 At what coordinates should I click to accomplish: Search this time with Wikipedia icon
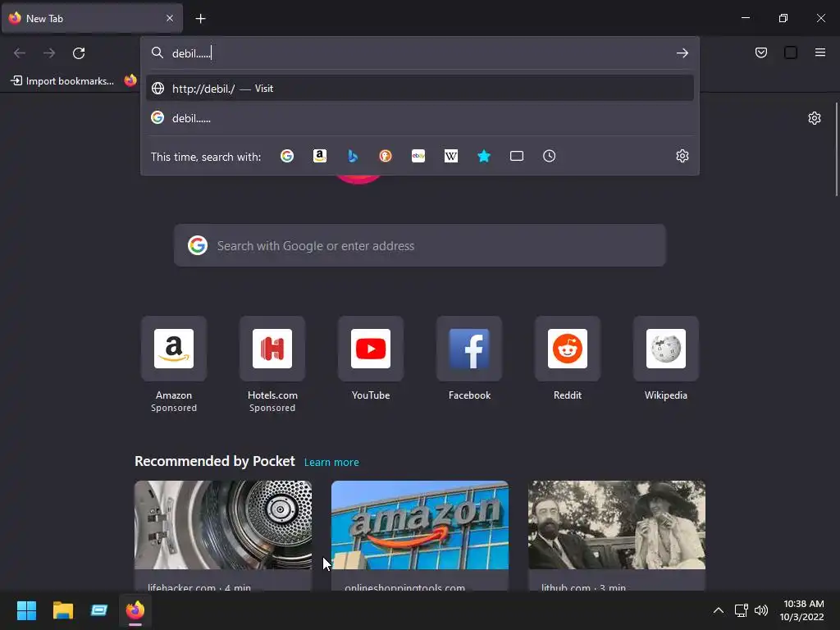451,156
